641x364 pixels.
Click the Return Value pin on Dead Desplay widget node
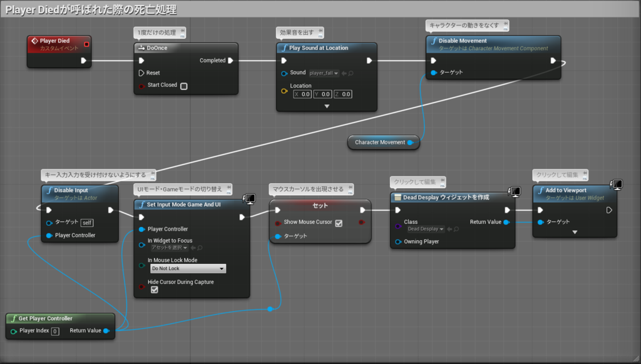coord(506,222)
